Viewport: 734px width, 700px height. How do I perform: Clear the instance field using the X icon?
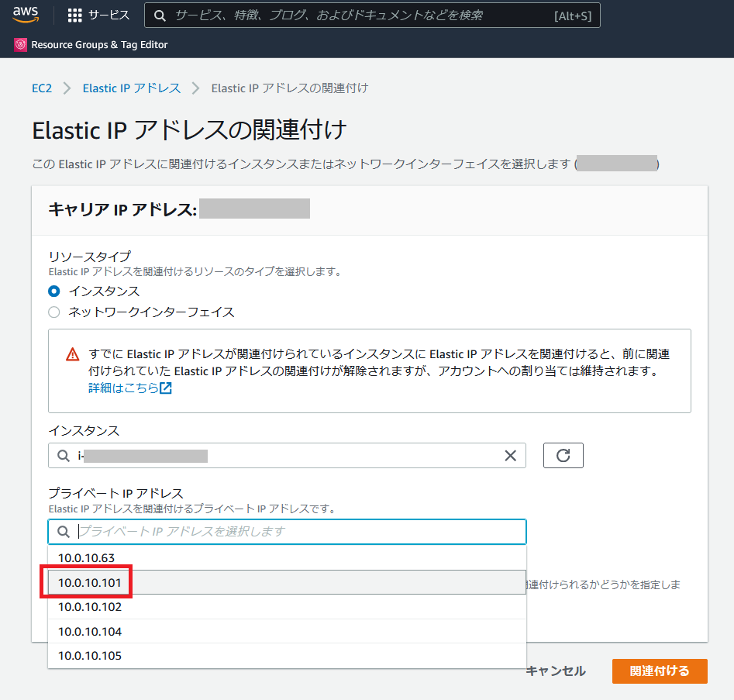[x=510, y=455]
